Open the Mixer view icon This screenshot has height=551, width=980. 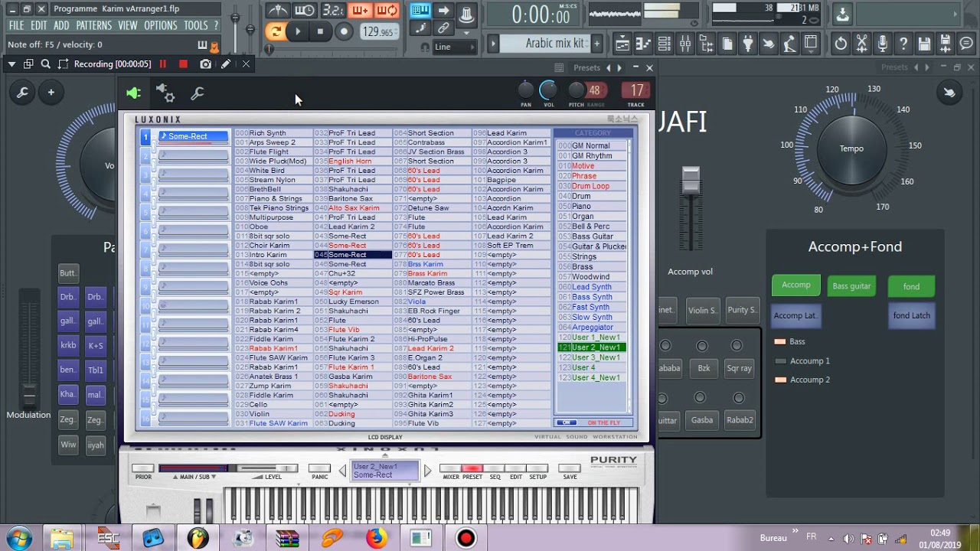[x=685, y=44]
